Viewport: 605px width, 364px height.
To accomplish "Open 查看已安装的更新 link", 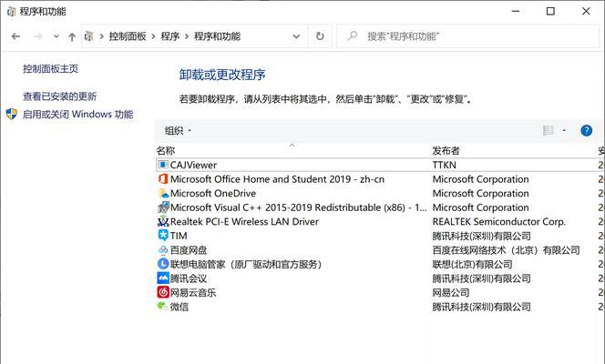I will [x=60, y=96].
